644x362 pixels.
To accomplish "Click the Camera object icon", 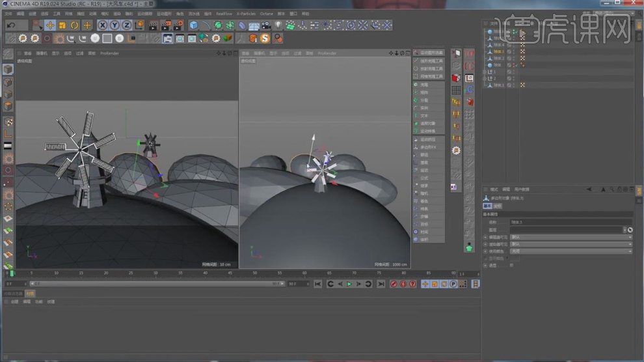I will (x=266, y=25).
